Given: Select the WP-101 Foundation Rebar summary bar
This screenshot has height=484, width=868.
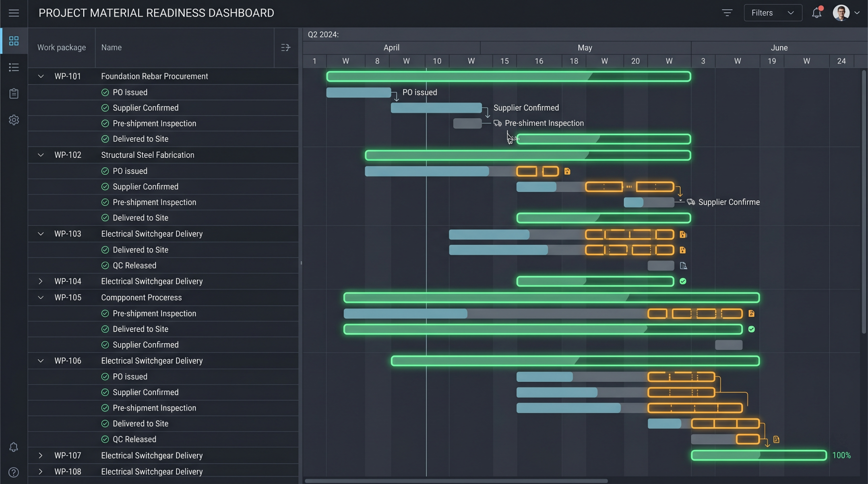Looking at the screenshot, I should [509, 77].
